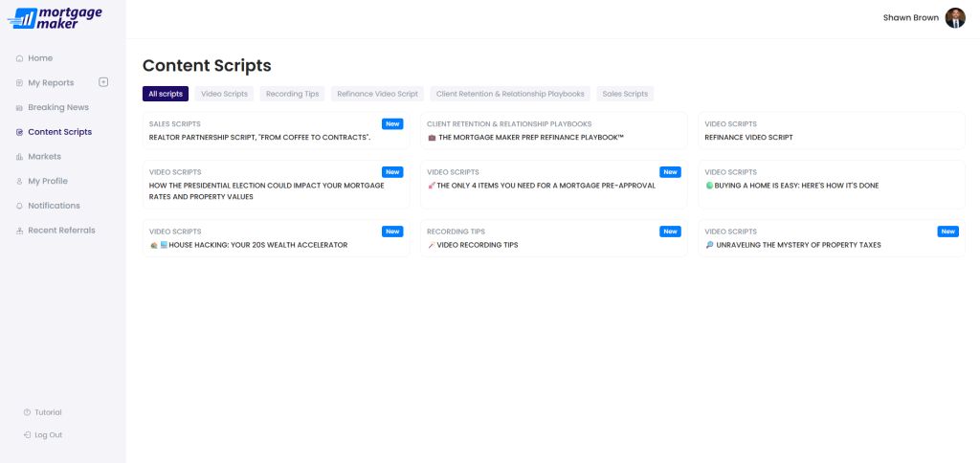980x463 pixels.
Task: Click the Home icon in the sidebar
Action: 19,58
